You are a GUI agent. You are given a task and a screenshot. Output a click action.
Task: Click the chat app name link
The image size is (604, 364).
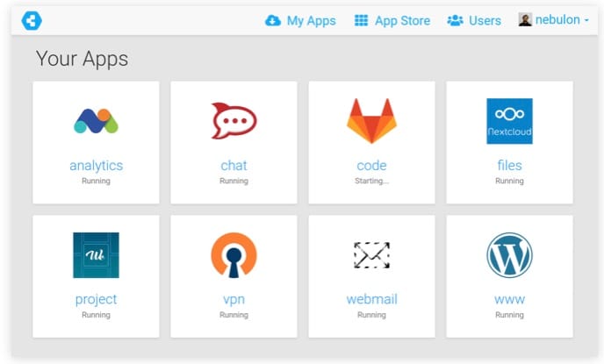click(234, 166)
